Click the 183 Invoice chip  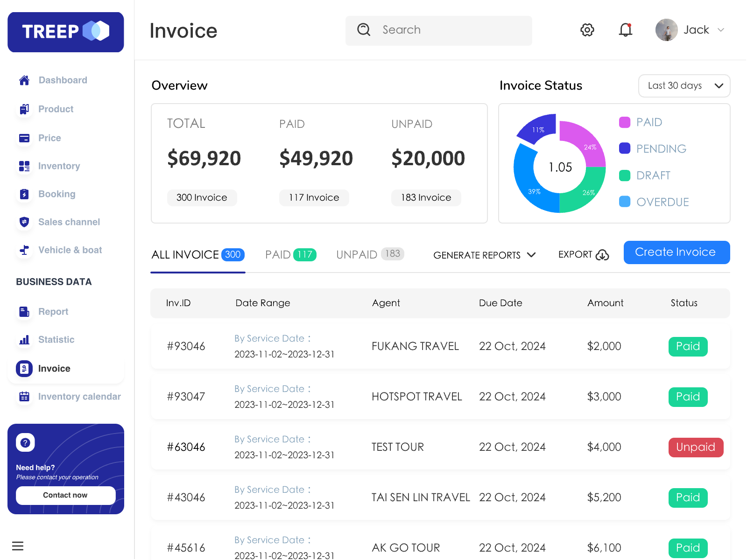click(x=426, y=198)
